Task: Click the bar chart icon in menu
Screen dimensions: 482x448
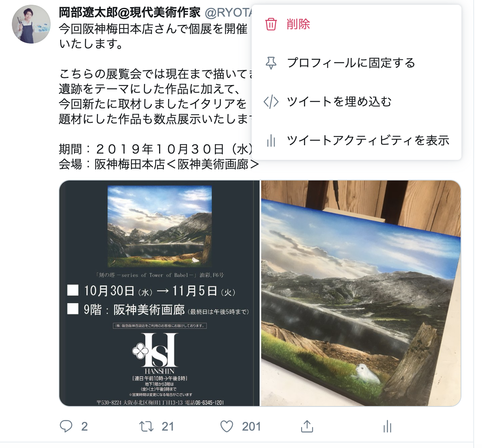Action: point(271,140)
